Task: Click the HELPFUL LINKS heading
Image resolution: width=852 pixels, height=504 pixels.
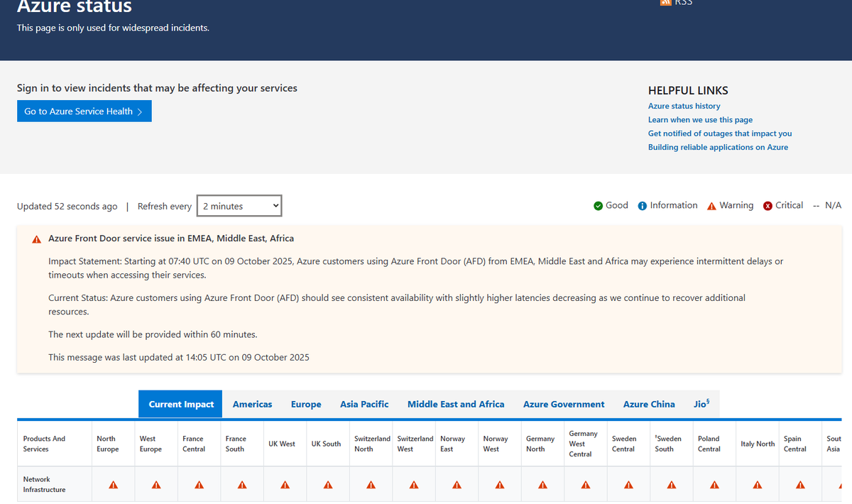Action: point(688,91)
